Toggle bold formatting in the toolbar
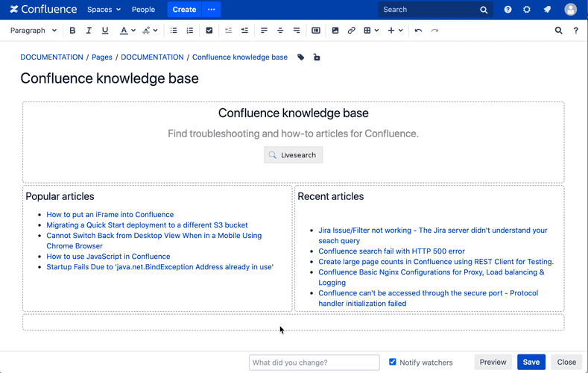Screen dimensions: 588x373 tap(72, 31)
